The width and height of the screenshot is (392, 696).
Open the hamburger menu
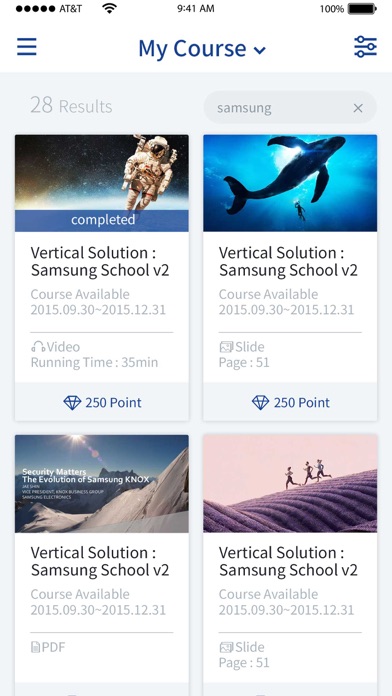coord(27,47)
